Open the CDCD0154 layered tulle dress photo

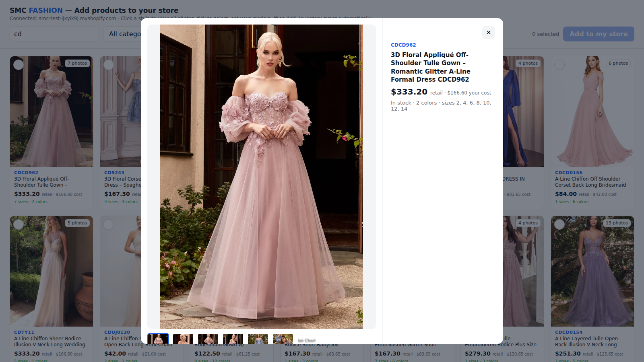(592, 271)
